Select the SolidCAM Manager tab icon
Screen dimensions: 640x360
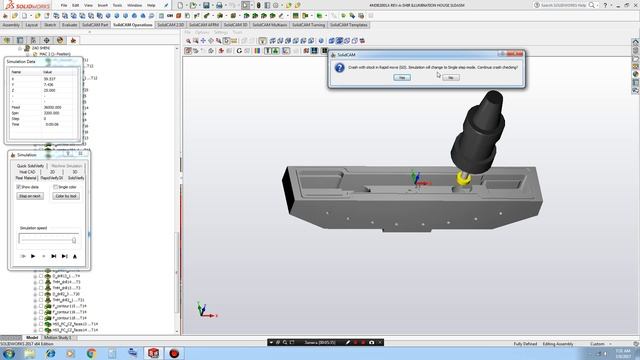(x=73, y=40)
